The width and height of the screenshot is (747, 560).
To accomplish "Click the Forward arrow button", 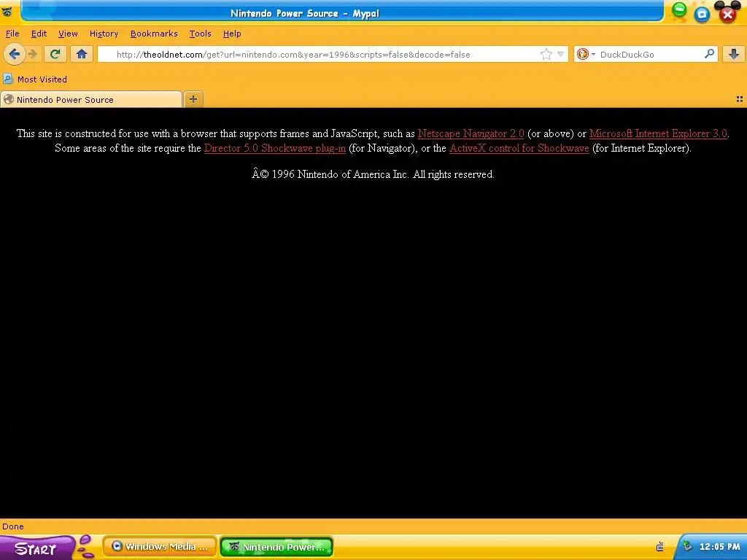I will pos(33,54).
